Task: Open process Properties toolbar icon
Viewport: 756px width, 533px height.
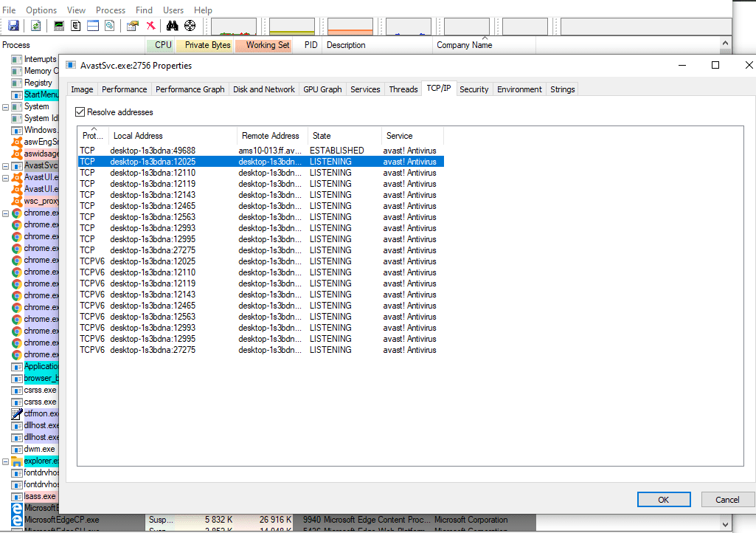Action: (133, 26)
